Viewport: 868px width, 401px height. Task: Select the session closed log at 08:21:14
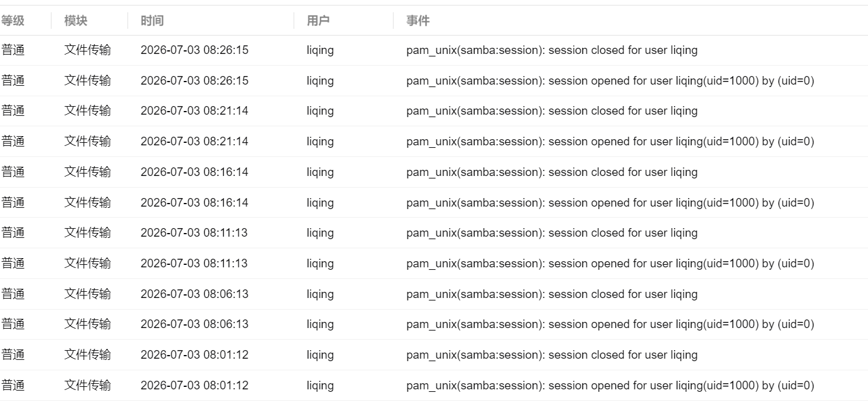coord(434,111)
